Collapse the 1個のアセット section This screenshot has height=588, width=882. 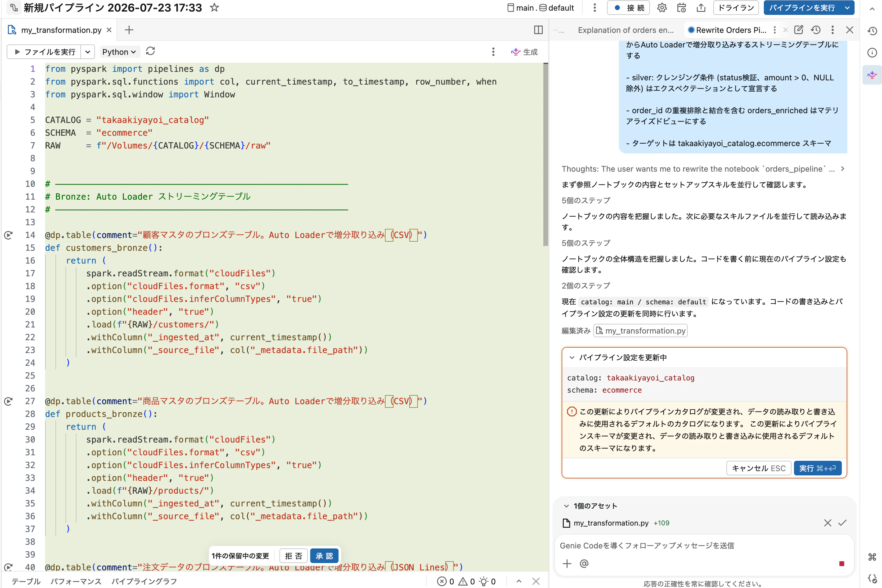[x=566, y=506]
